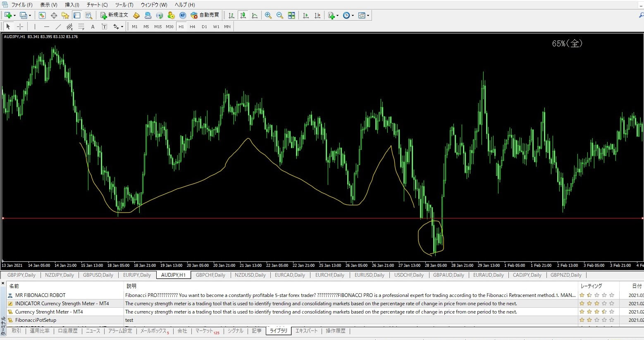Open the Market Watch panel icon
644x340 pixels.
(x=42, y=15)
